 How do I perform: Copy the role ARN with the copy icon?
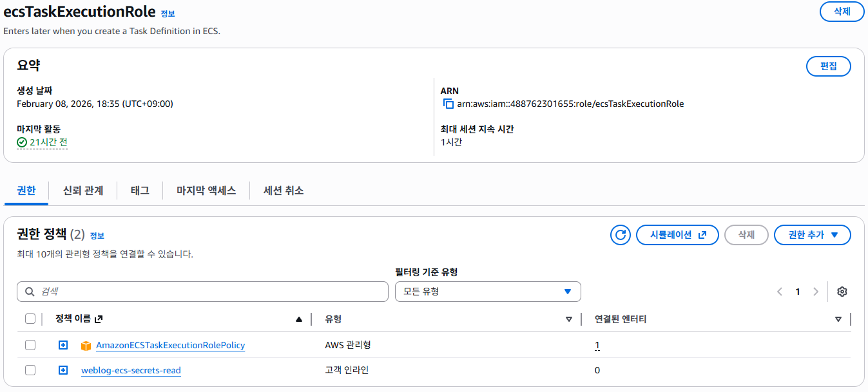pyautogui.click(x=448, y=104)
